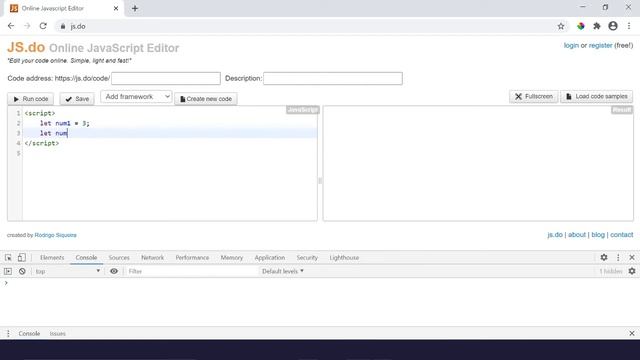Follow the login link

click(x=571, y=45)
